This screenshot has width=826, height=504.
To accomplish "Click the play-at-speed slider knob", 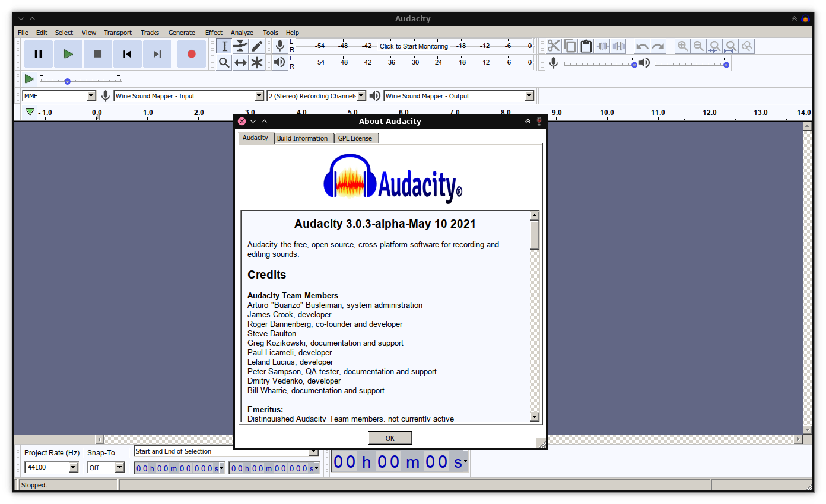I will point(68,81).
